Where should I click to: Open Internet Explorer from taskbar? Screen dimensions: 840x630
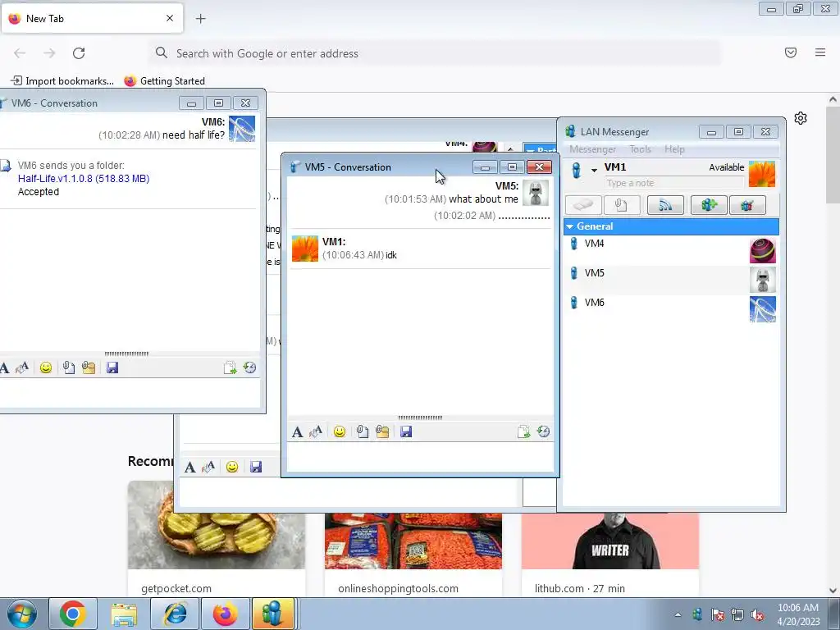[175, 614]
